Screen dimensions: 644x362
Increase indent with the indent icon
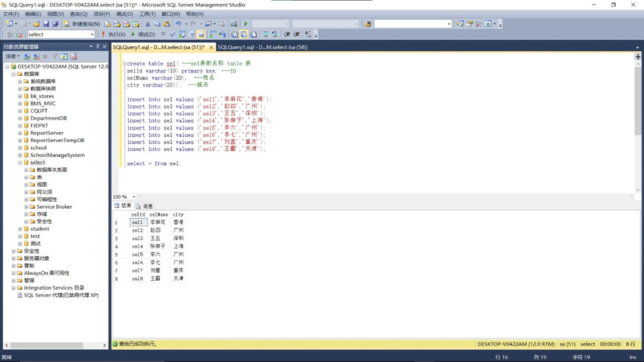pyautogui.click(x=296, y=35)
